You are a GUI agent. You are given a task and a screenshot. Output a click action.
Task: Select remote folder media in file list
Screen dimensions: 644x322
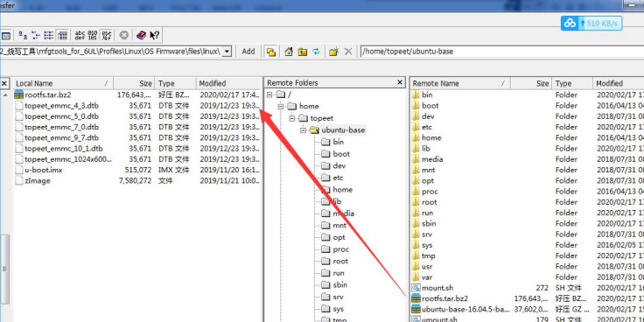pos(432,159)
